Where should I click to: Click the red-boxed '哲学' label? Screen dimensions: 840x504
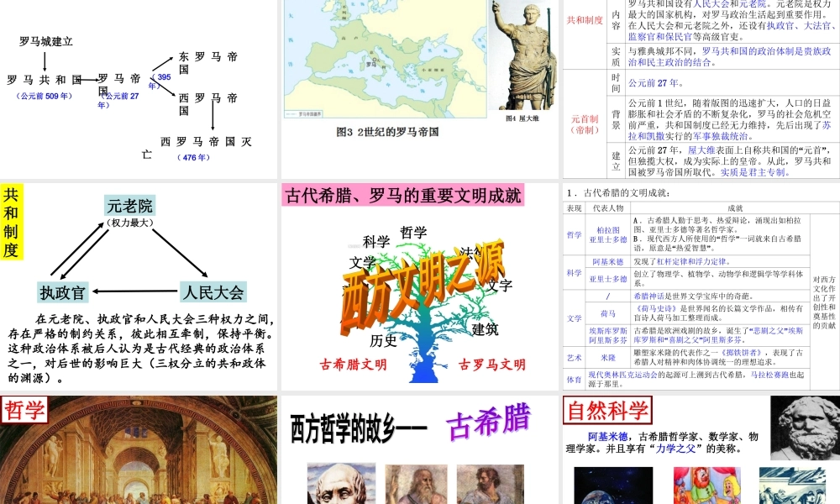(24, 410)
